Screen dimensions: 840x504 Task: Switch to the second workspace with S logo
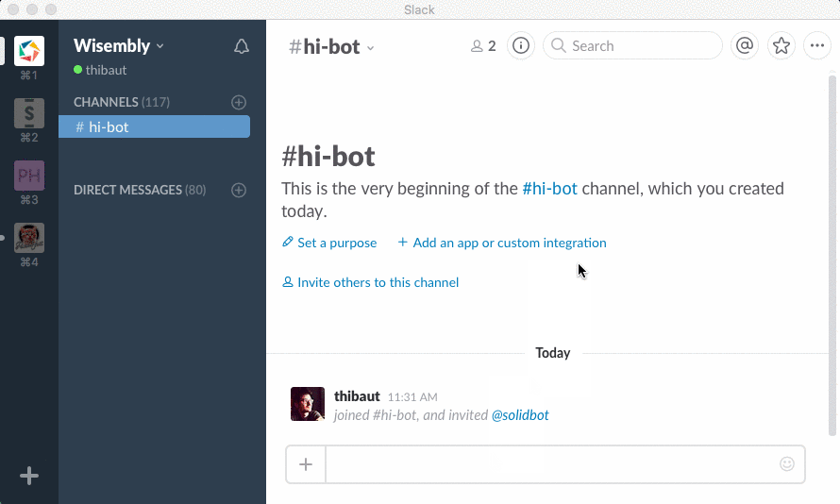(x=29, y=113)
